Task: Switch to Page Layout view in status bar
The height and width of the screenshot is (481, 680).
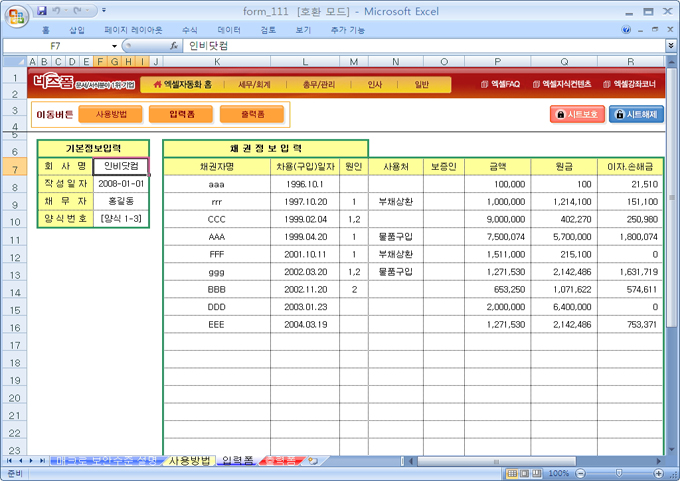Action: click(525, 473)
